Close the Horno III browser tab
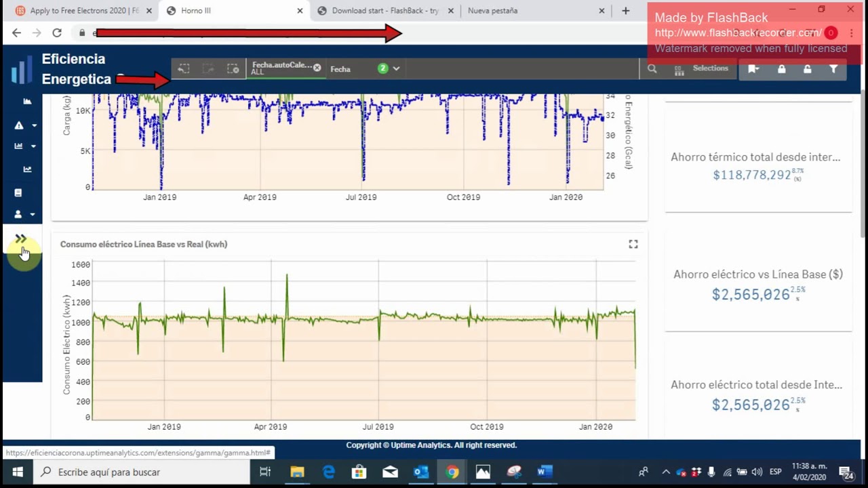This screenshot has height=488, width=868. [x=300, y=11]
